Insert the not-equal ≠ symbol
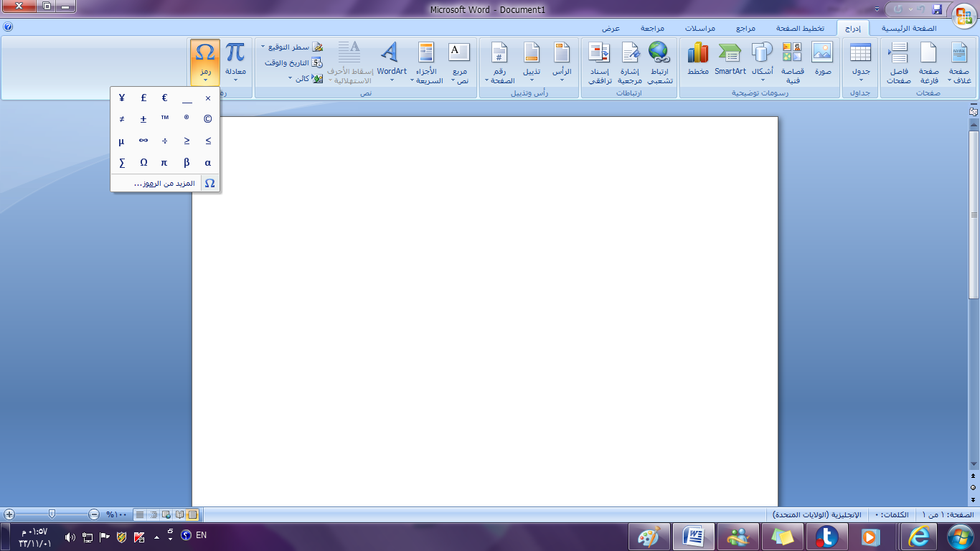980x551 pixels. (x=122, y=119)
